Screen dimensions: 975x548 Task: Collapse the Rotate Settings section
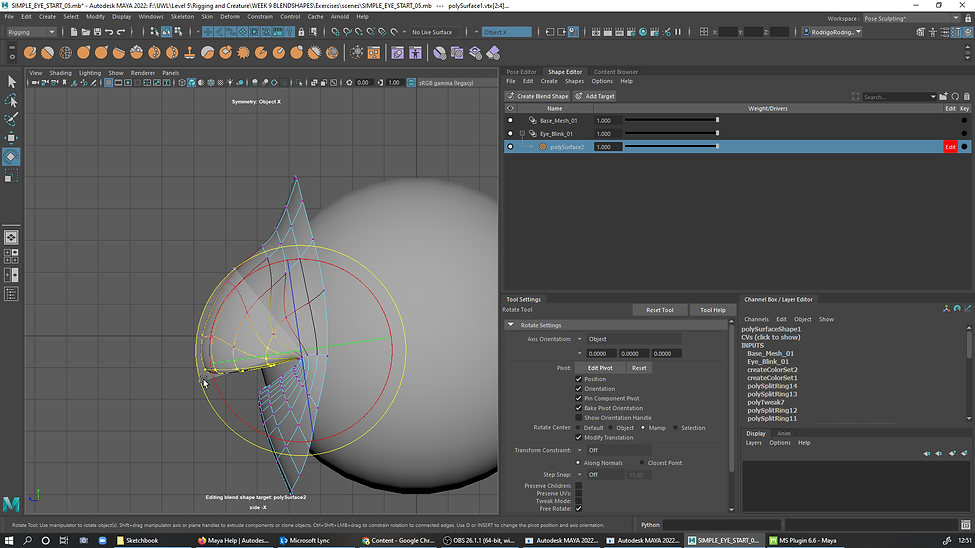[x=511, y=325]
